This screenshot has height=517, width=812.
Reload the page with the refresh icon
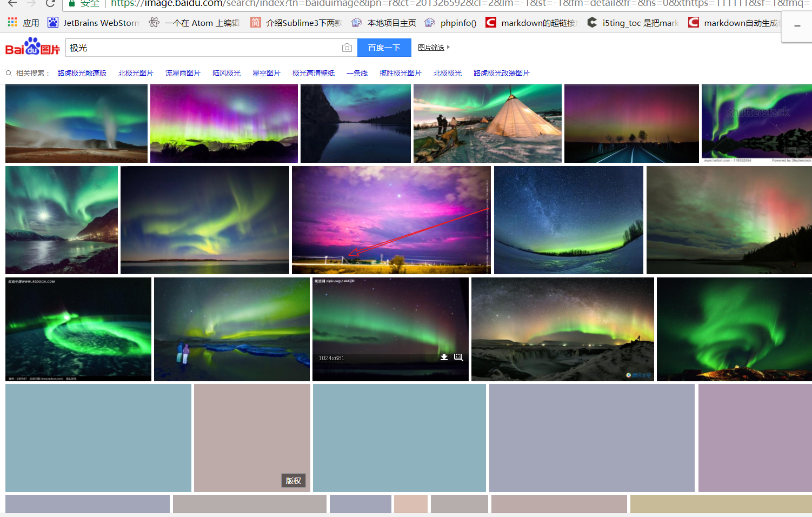pos(50,3)
